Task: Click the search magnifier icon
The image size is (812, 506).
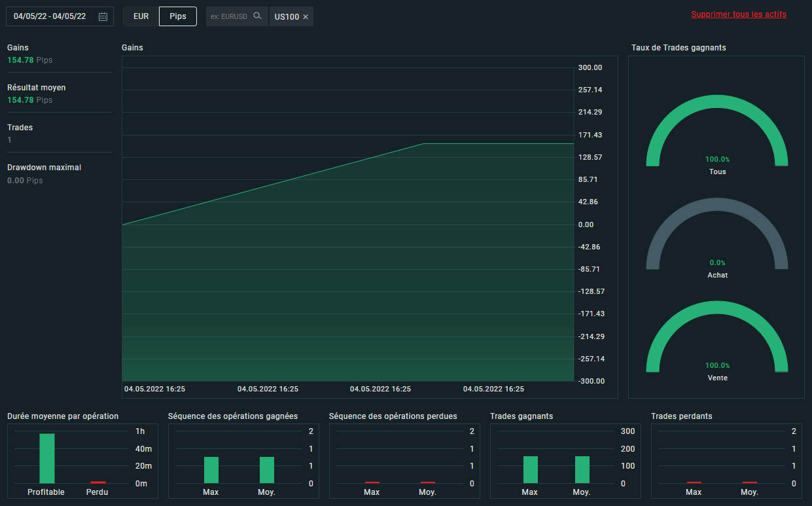Action: [x=258, y=16]
